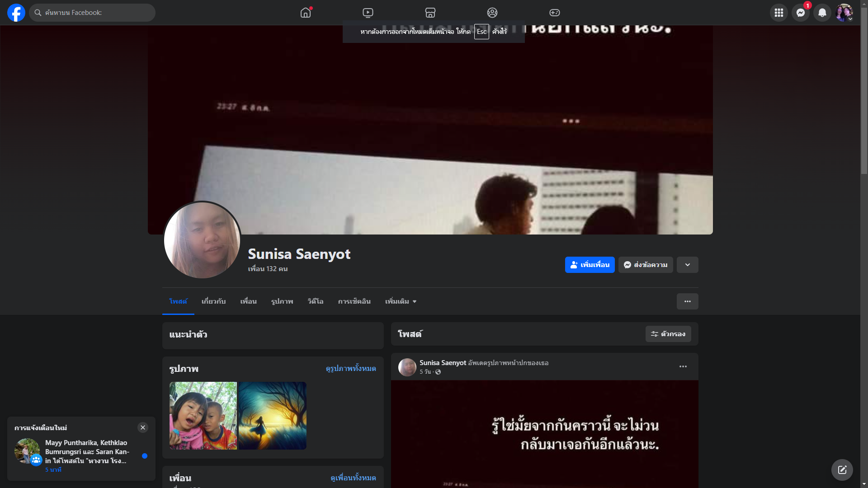Open the nine-dot menu grid icon

tap(778, 13)
